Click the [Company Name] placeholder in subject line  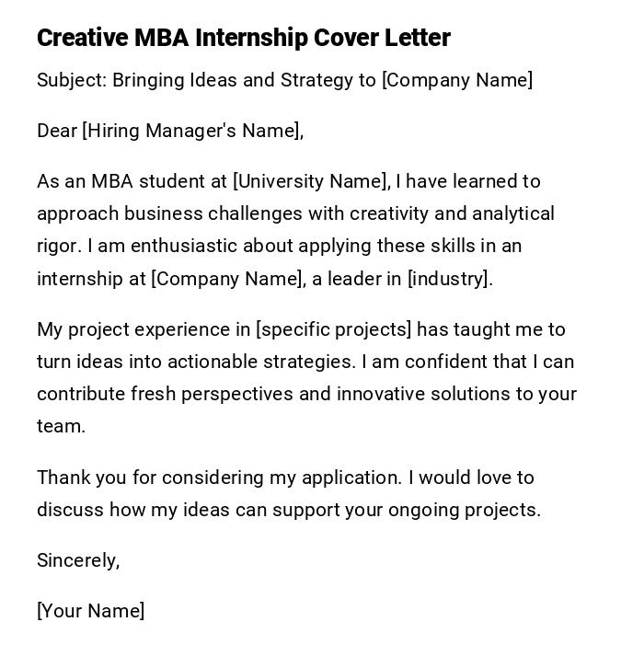pos(457,80)
